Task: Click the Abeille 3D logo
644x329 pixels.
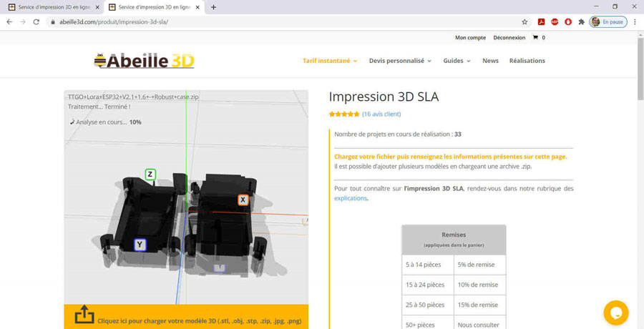Action: [x=144, y=60]
